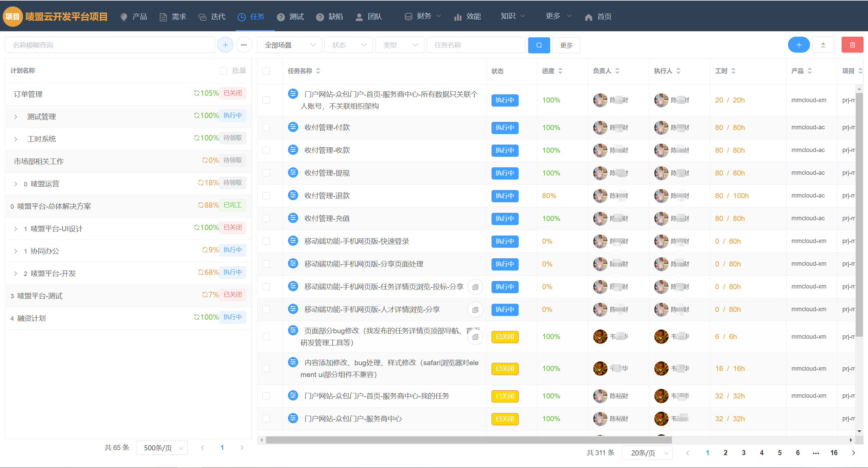The image size is (868, 468).
Task: Click the horizontal scrollbar of task table
Action: pos(468,440)
